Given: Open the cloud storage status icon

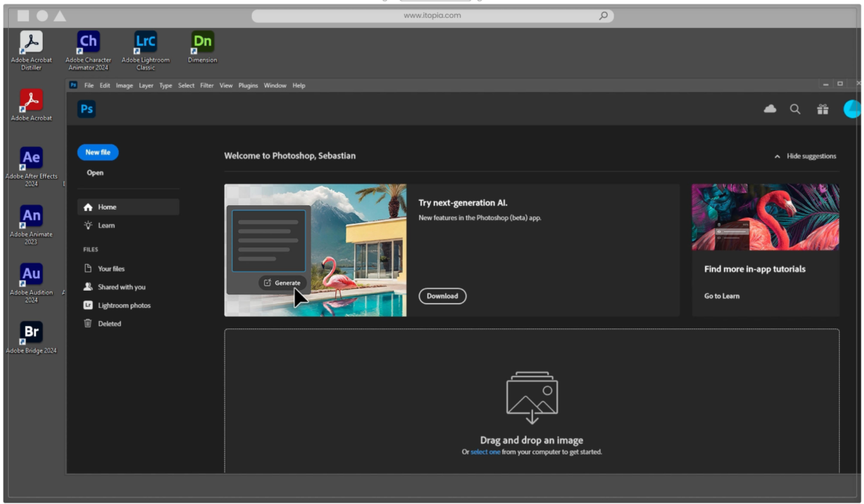Looking at the screenshot, I should click(769, 109).
